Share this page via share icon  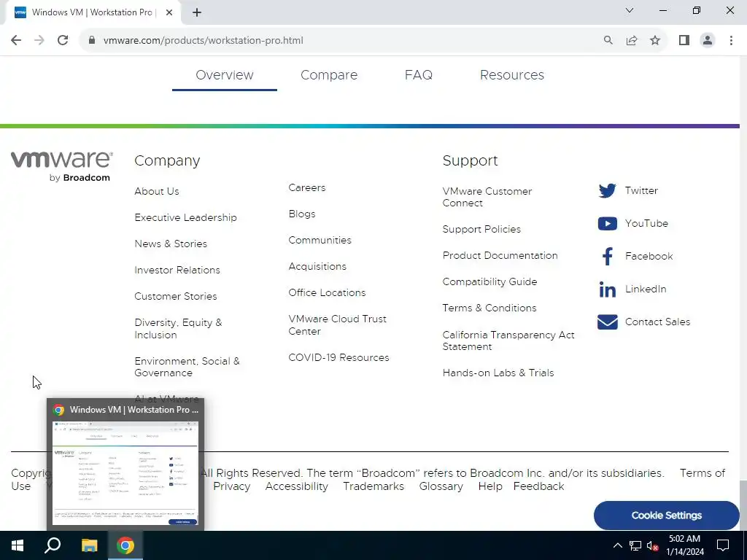click(x=632, y=41)
